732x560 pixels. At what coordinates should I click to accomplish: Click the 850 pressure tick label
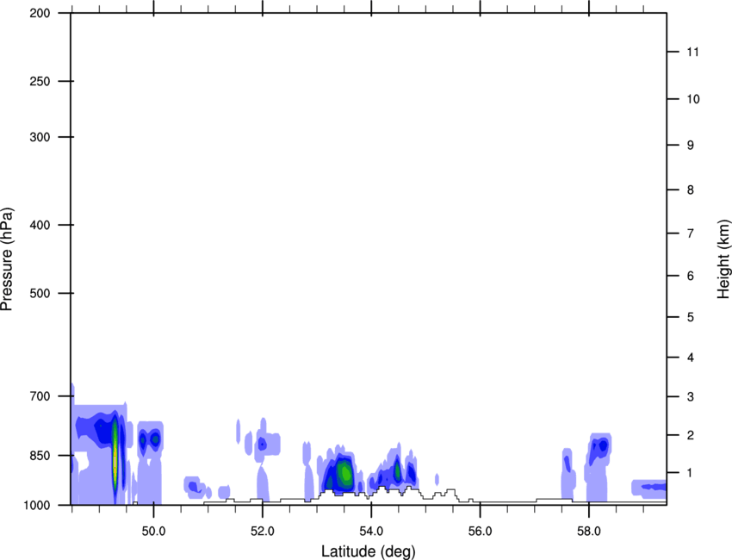(40, 456)
